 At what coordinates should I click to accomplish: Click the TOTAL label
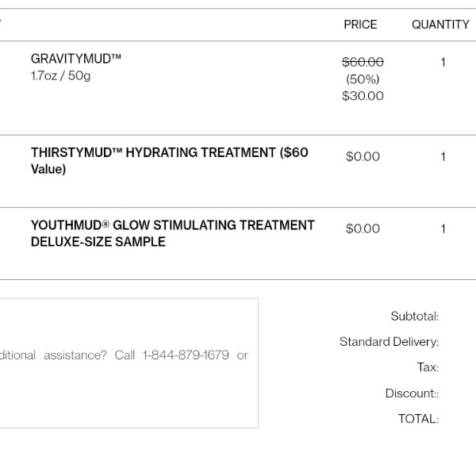pos(418,419)
